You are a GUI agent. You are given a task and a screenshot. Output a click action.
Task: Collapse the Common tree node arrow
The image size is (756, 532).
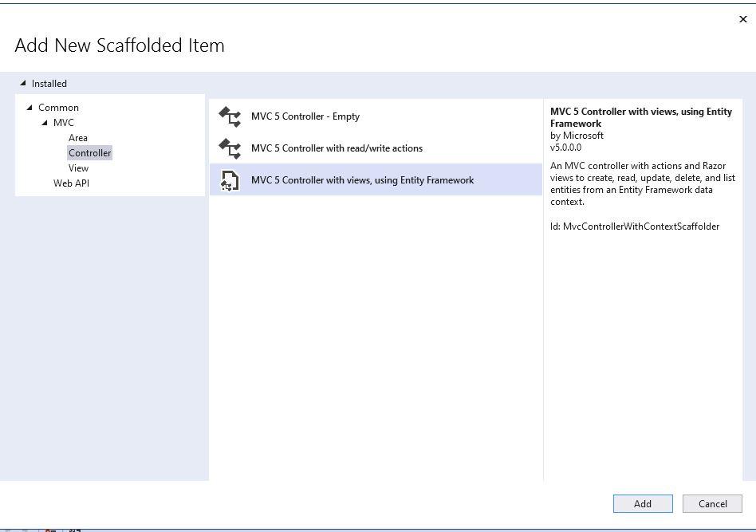pyautogui.click(x=30, y=108)
